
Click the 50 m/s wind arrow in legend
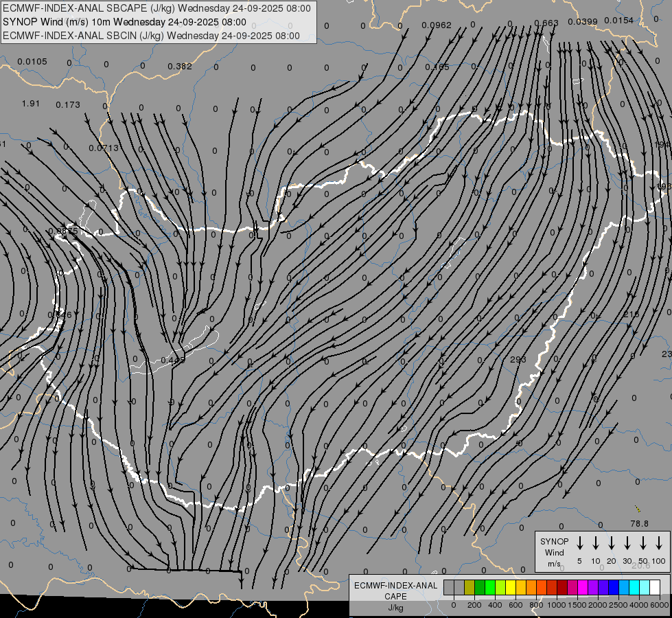[x=643, y=543]
